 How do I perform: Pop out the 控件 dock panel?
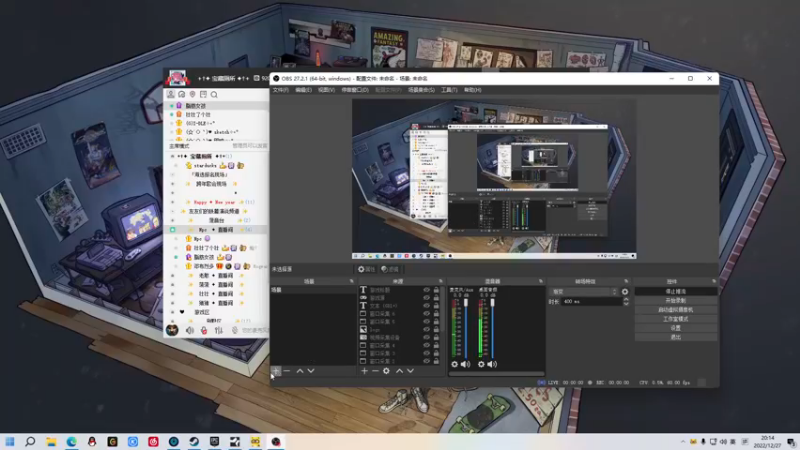point(714,281)
